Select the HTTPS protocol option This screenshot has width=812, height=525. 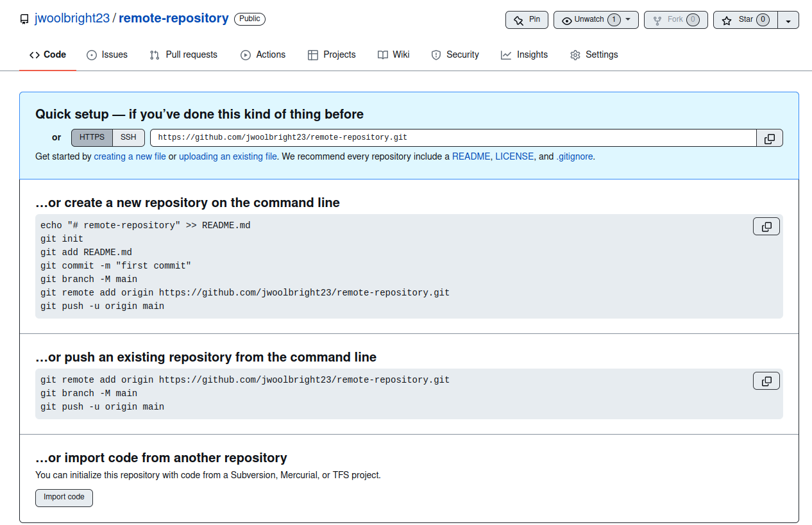[92, 138]
